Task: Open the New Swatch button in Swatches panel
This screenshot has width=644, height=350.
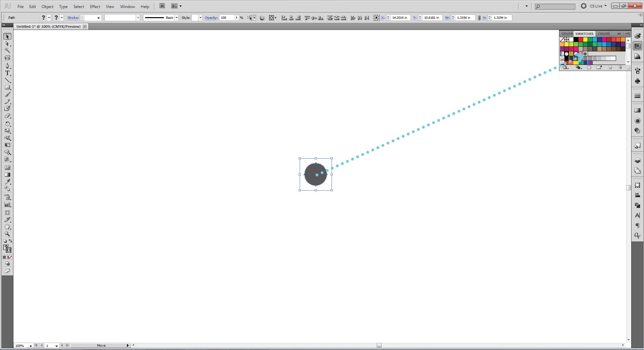Action: click(609, 67)
